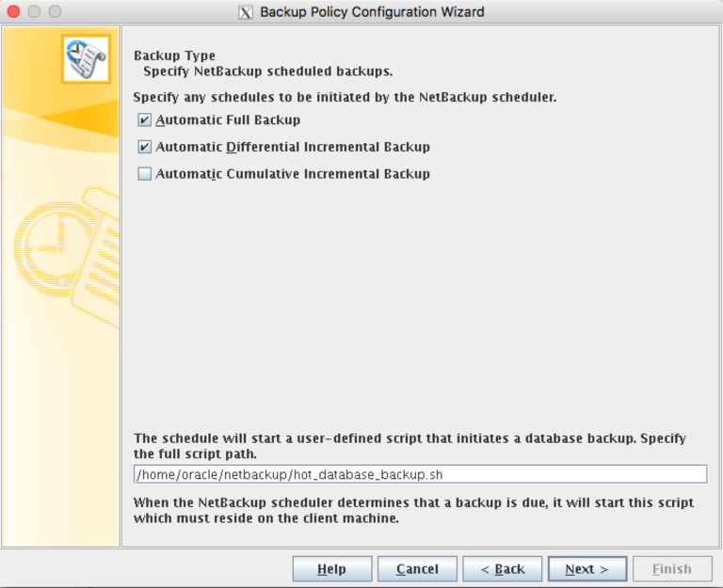Image resolution: width=723 pixels, height=588 pixels.
Task: Click the X11 icon in title bar
Action: [246, 12]
